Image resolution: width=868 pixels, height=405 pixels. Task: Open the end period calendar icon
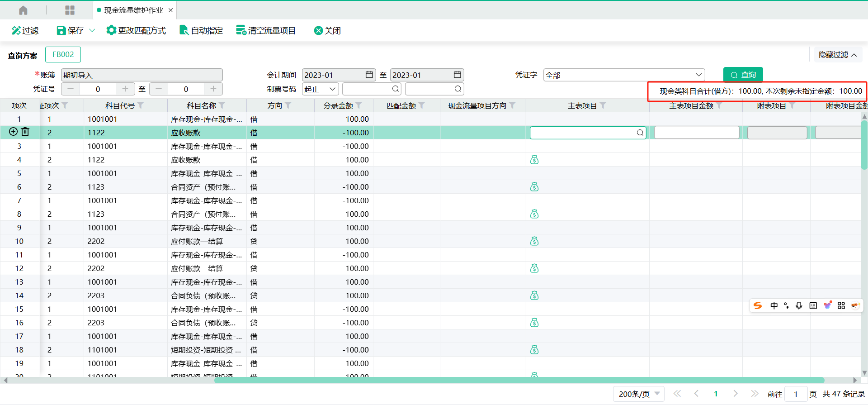[458, 75]
